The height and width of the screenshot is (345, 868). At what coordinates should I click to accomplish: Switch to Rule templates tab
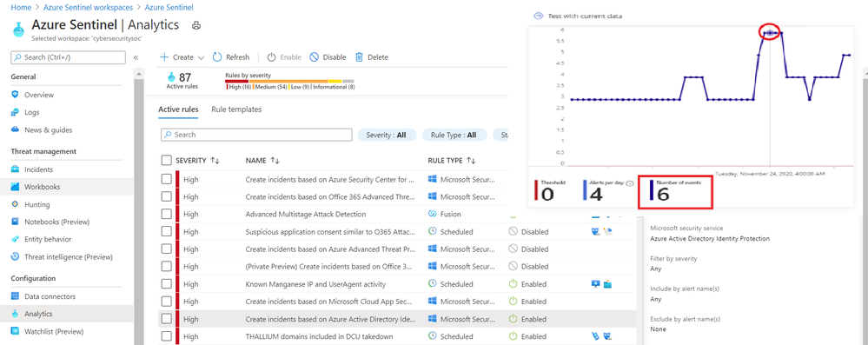pyautogui.click(x=236, y=109)
